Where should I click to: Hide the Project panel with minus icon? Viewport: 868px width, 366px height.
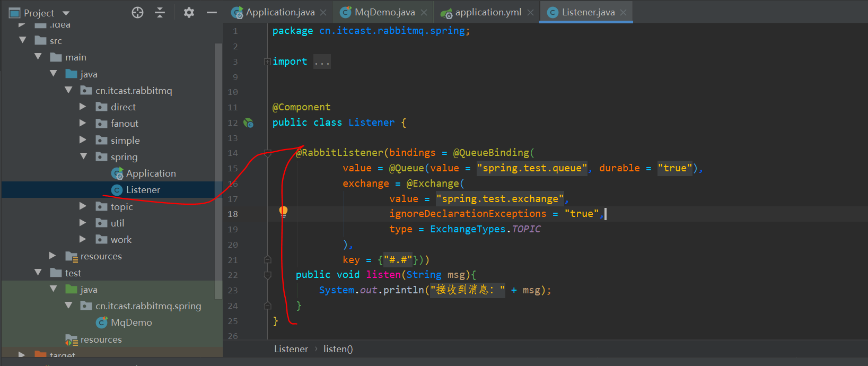[212, 13]
